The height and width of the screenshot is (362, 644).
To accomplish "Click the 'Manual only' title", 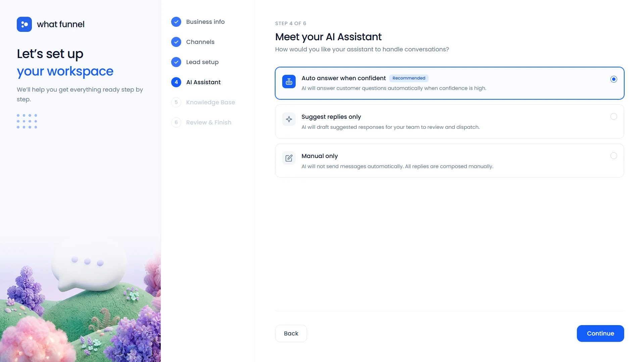I will click(319, 156).
